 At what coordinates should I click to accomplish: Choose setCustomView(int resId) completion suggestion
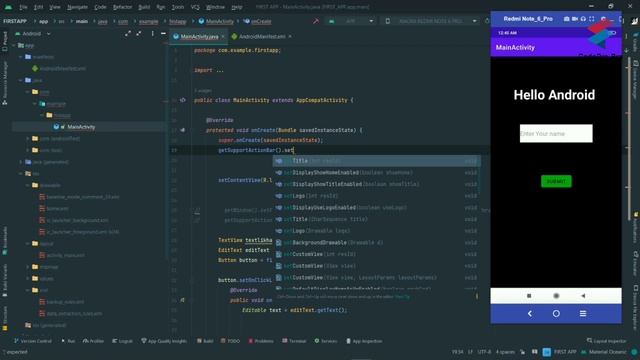[x=376, y=254]
